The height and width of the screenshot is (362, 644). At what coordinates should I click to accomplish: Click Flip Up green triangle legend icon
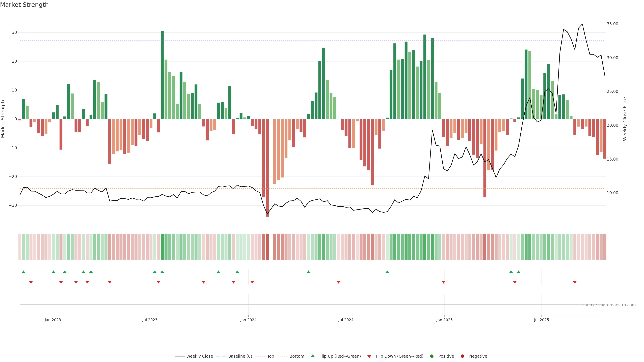(312, 356)
